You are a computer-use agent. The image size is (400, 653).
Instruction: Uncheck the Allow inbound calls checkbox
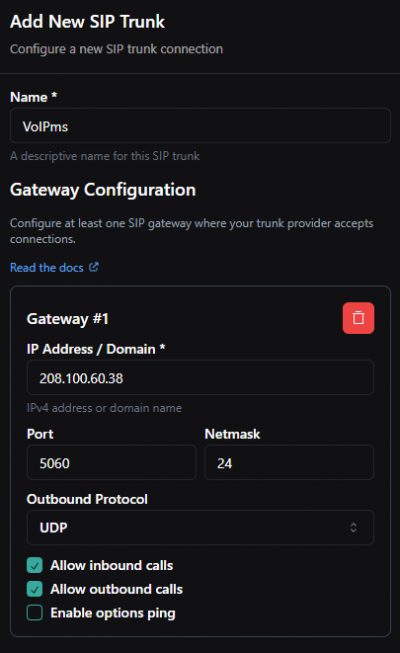35,565
